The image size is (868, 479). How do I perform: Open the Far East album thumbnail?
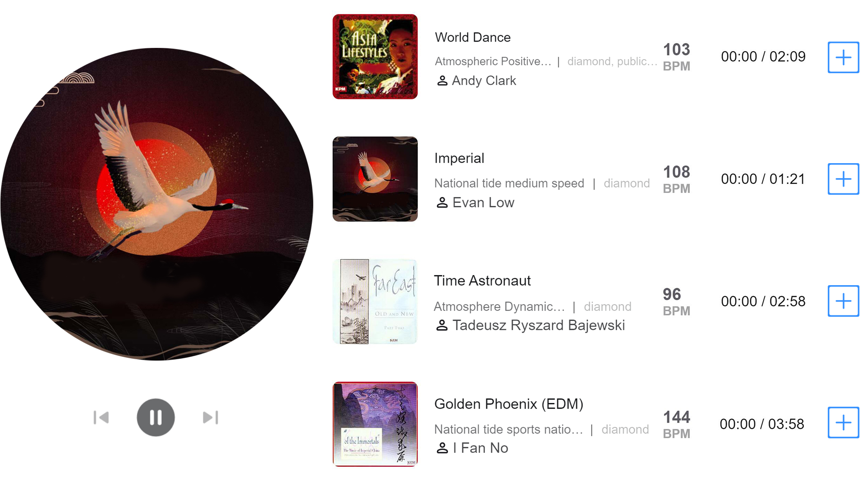[x=375, y=301]
